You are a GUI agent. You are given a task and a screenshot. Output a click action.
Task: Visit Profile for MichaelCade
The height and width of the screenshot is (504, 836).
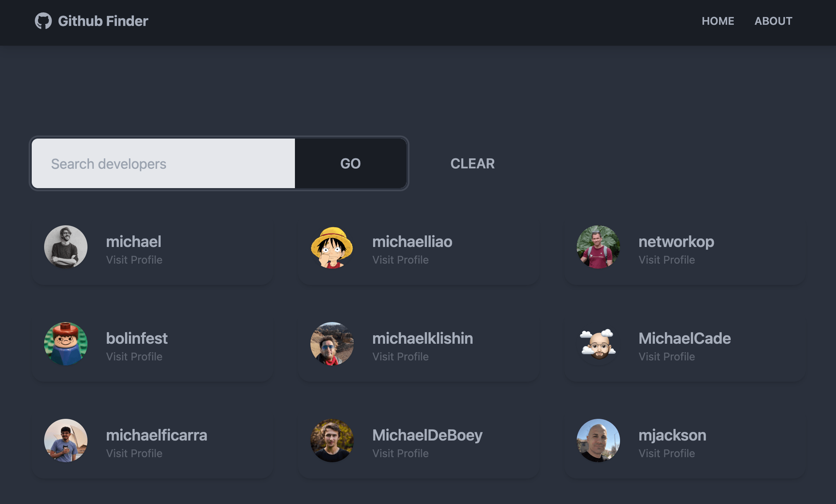pyautogui.click(x=666, y=357)
